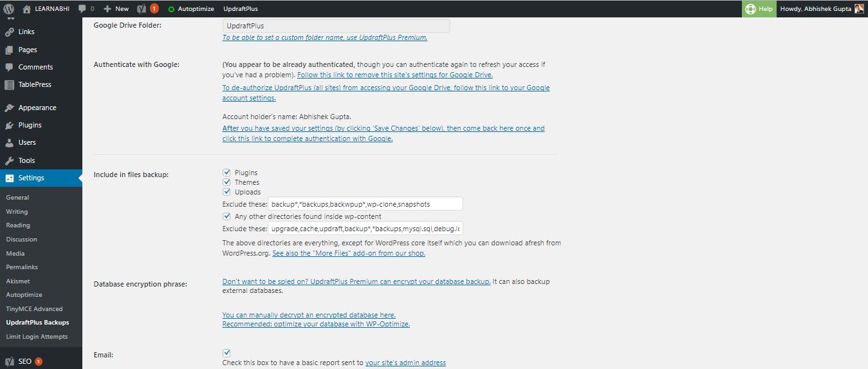
Task: Open Yoast SEO icon in admin bar
Action: pyautogui.click(x=142, y=9)
